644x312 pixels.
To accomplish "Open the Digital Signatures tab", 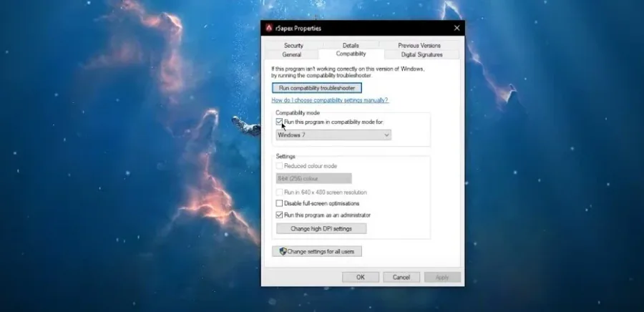I will [x=421, y=54].
